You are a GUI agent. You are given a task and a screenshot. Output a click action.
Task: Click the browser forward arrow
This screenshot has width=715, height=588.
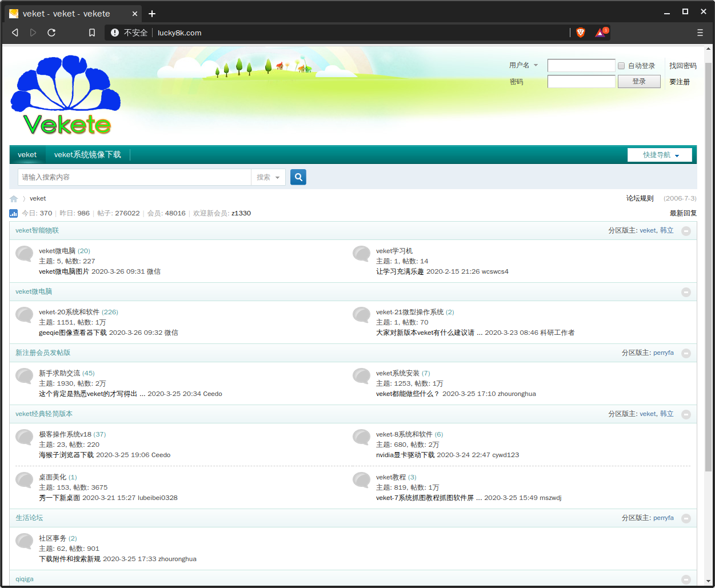(33, 33)
